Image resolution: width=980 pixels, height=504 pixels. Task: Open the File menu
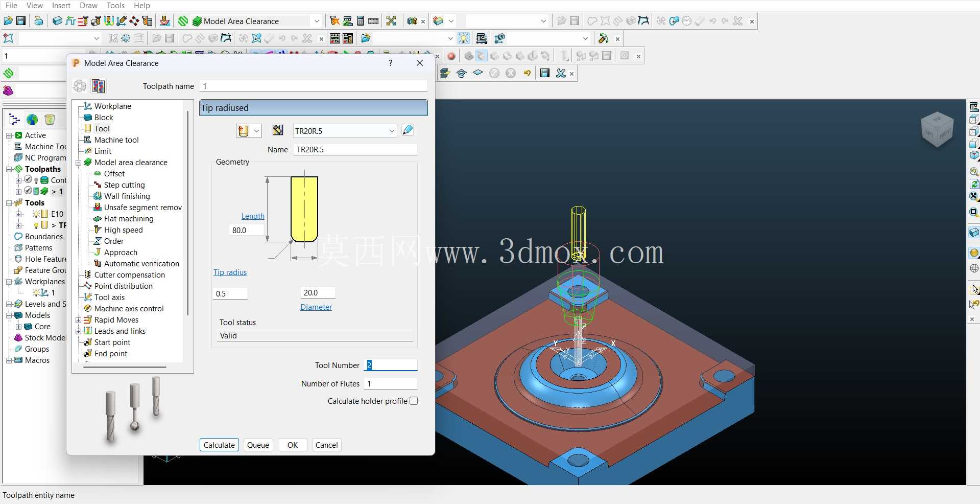coord(11,6)
